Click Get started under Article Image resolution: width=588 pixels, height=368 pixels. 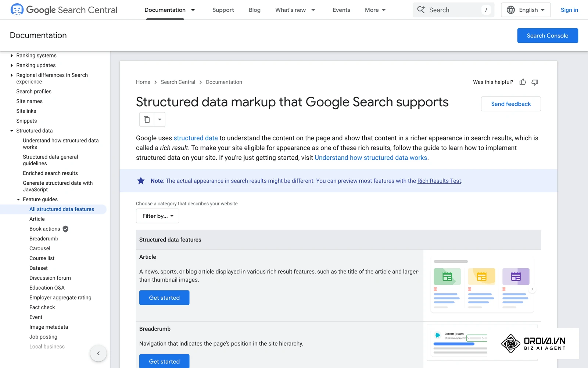point(164,298)
